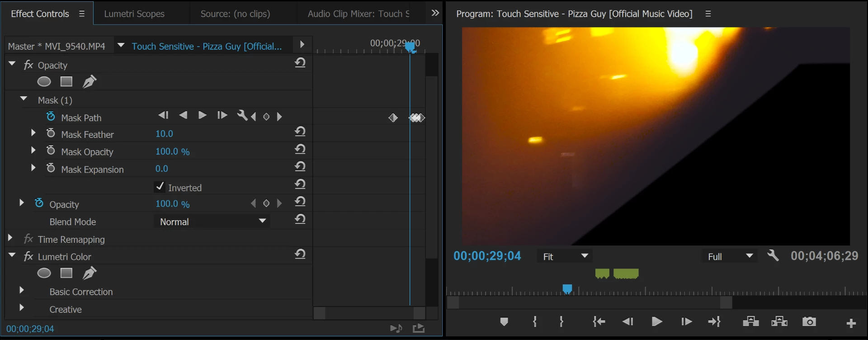Viewport: 868px width, 340px height.
Task: Create 4-point polygon mask under Opacity
Action: coord(66,82)
